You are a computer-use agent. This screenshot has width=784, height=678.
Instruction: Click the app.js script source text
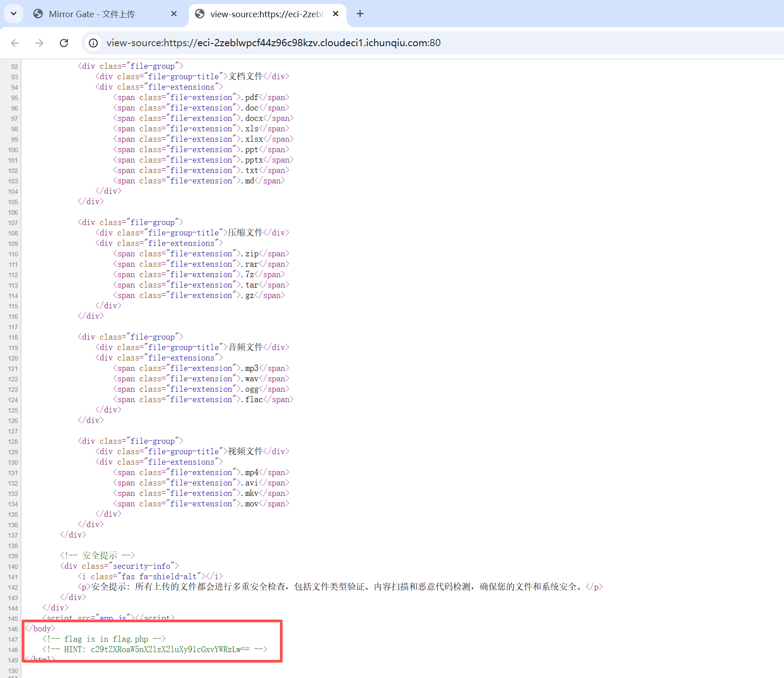112,618
